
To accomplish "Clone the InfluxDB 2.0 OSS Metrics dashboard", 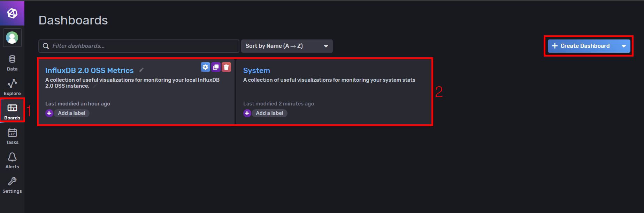I will [216, 67].
